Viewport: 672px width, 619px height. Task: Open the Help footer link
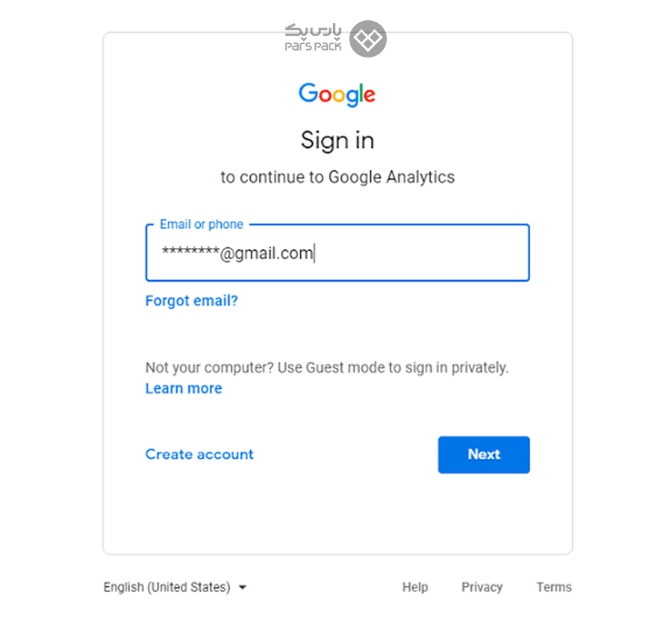(x=415, y=587)
